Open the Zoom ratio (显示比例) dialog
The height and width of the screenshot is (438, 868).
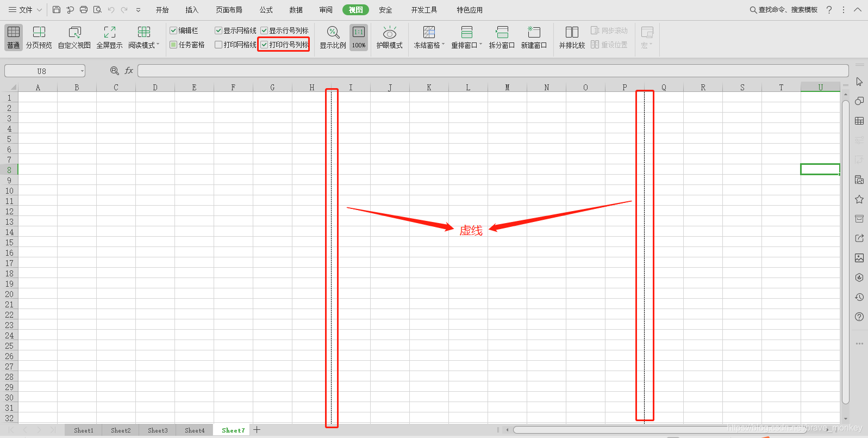tap(333, 37)
